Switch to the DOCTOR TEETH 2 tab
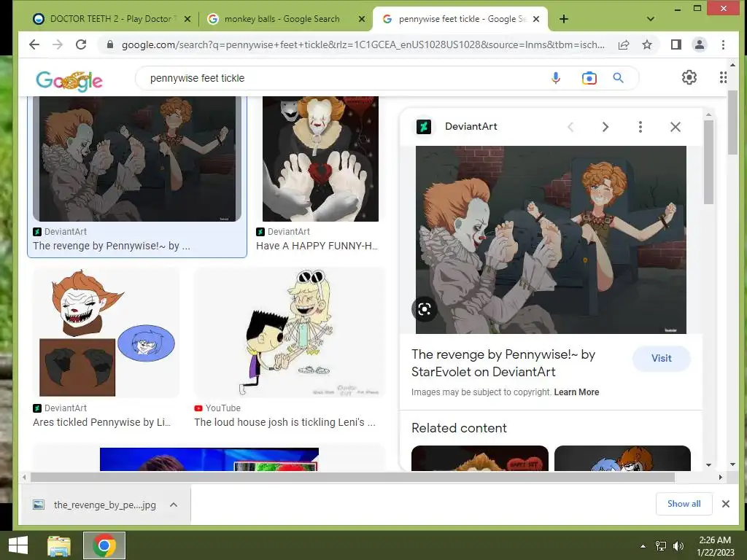The image size is (747, 560). (x=111, y=19)
